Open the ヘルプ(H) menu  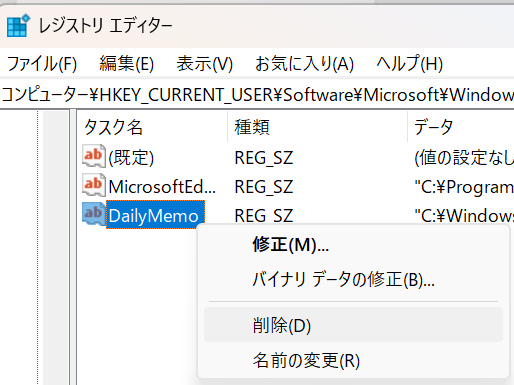[x=410, y=64]
